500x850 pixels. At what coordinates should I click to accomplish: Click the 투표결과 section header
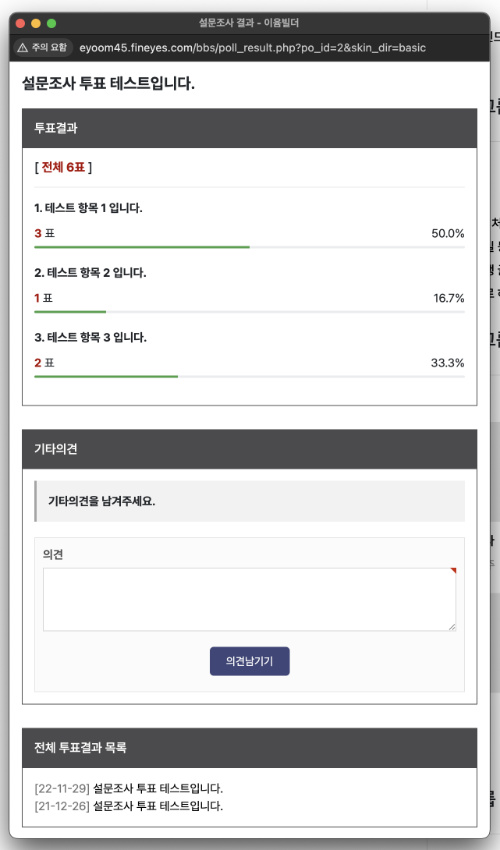click(249, 128)
